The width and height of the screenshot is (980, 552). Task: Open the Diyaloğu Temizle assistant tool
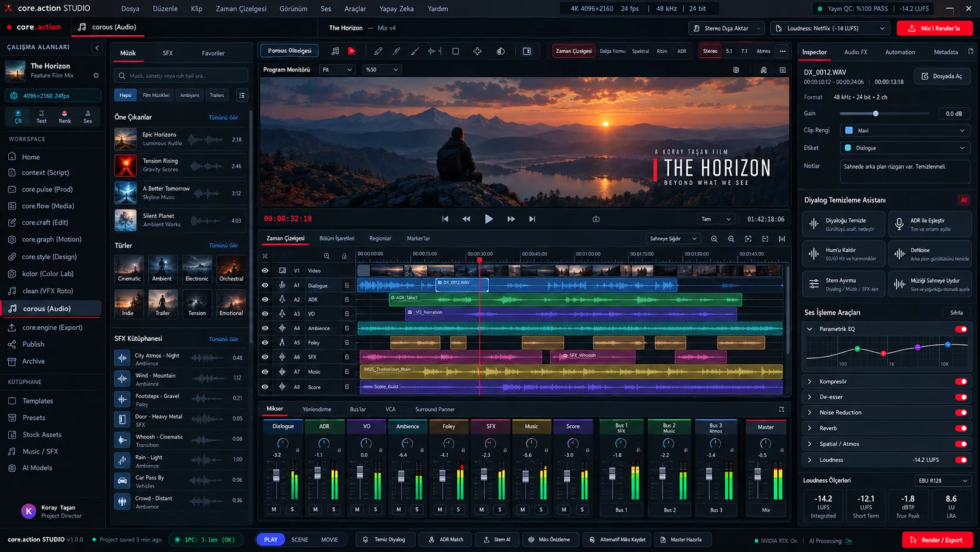[x=843, y=224]
